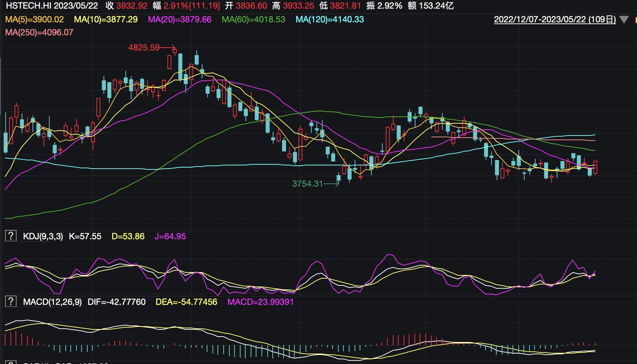Click the candlestick at the 4825.59 peak

175,51
